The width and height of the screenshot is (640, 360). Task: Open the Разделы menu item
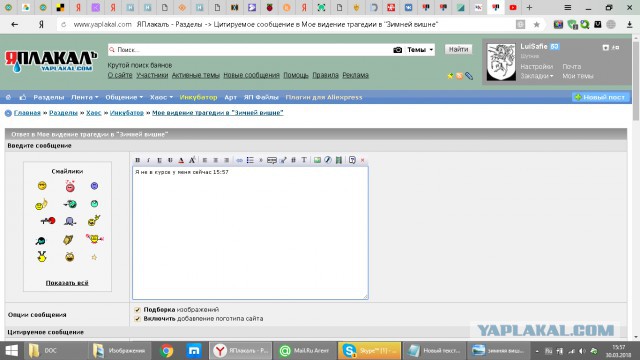point(49,97)
